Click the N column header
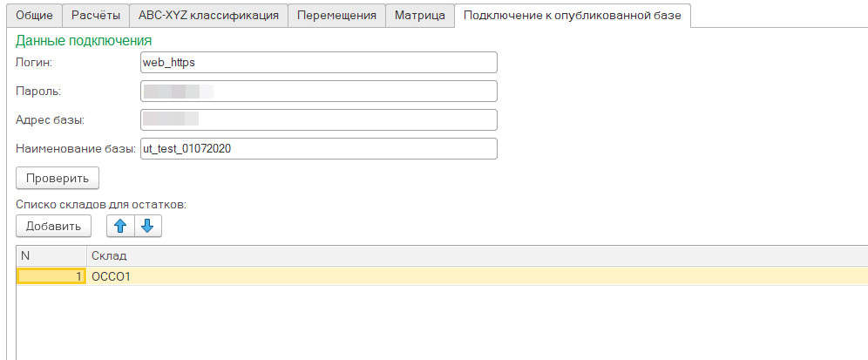This screenshot has width=868, height=360. [x=51, y=255]
